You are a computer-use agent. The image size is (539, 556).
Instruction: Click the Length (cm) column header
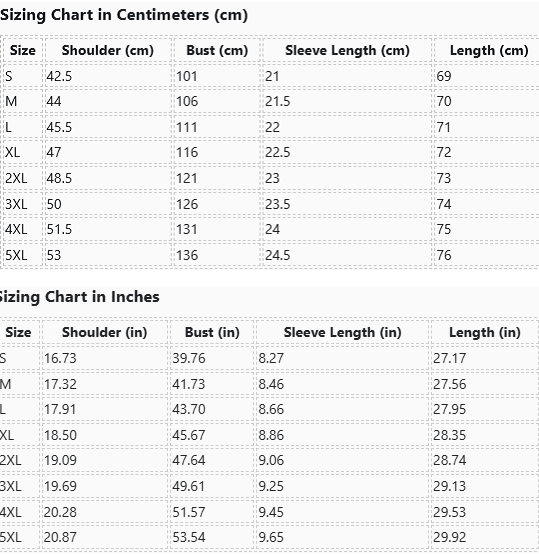point(489,50)
